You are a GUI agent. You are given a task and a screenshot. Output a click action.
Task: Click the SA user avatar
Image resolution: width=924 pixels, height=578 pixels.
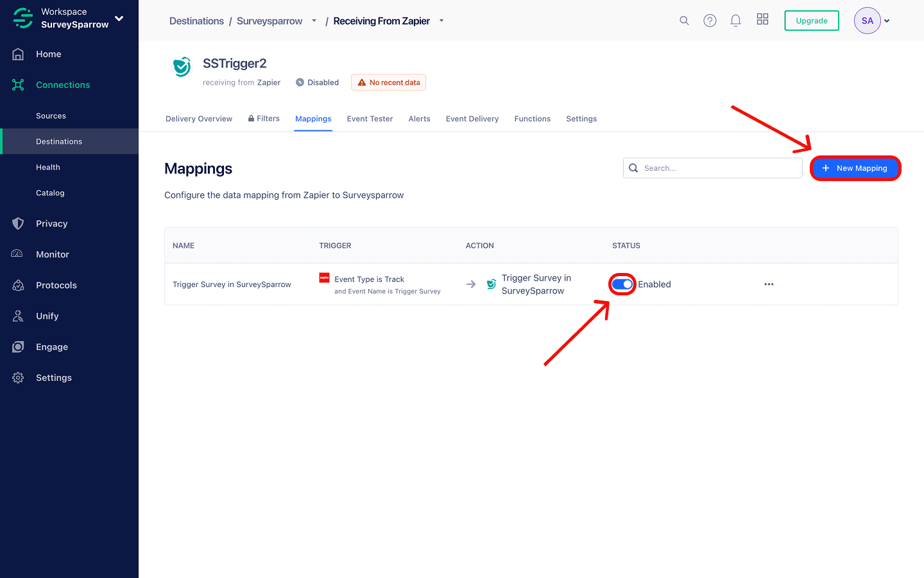pyautogui.click(x=867, y=21)
